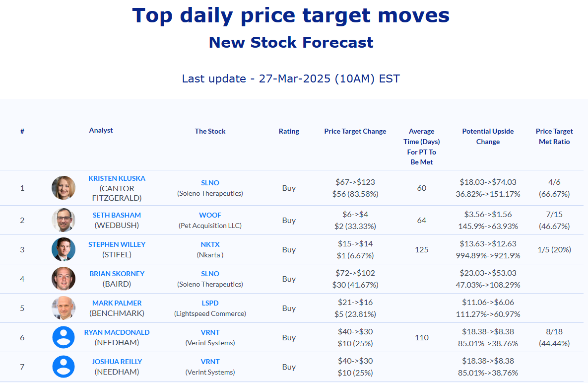
Task: Click the Price Target Met Ratio header
Action: click(554, 136)
